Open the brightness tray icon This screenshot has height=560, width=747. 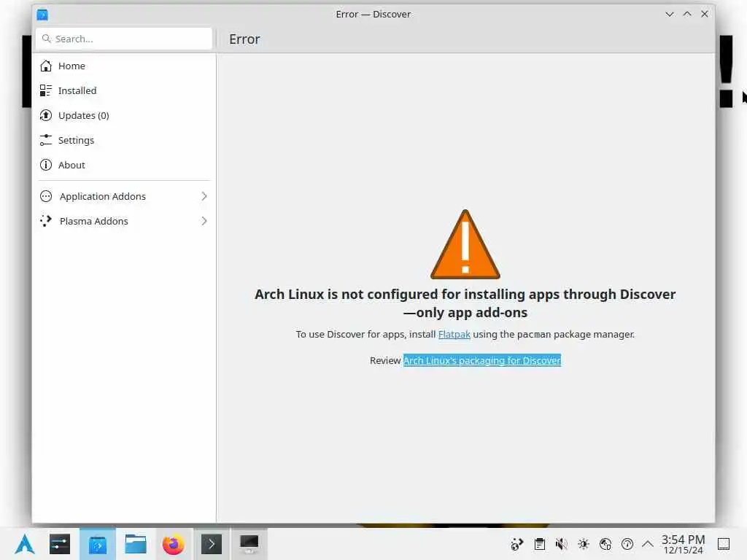[x=584, y=544]
